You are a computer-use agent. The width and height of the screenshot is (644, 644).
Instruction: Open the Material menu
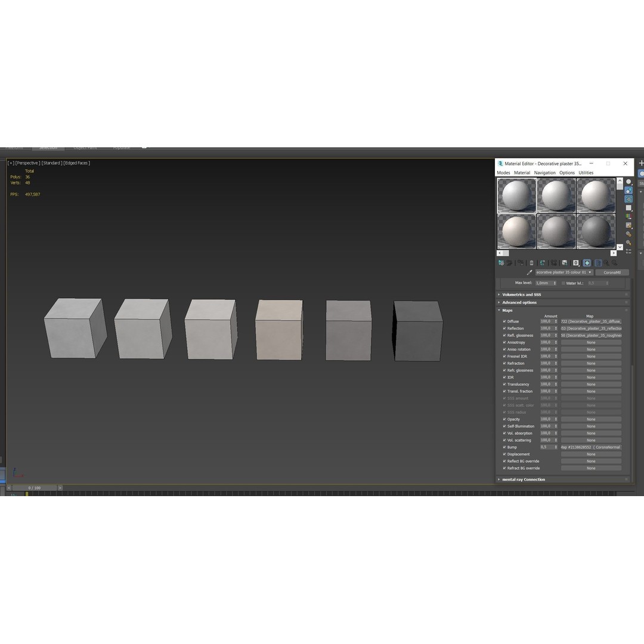pos(522,172)
